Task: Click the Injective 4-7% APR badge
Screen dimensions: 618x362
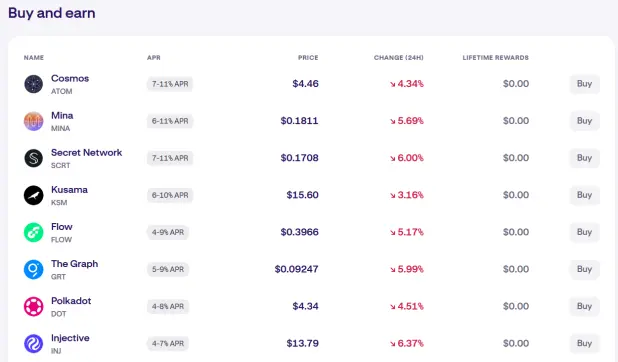Action: 168,343
